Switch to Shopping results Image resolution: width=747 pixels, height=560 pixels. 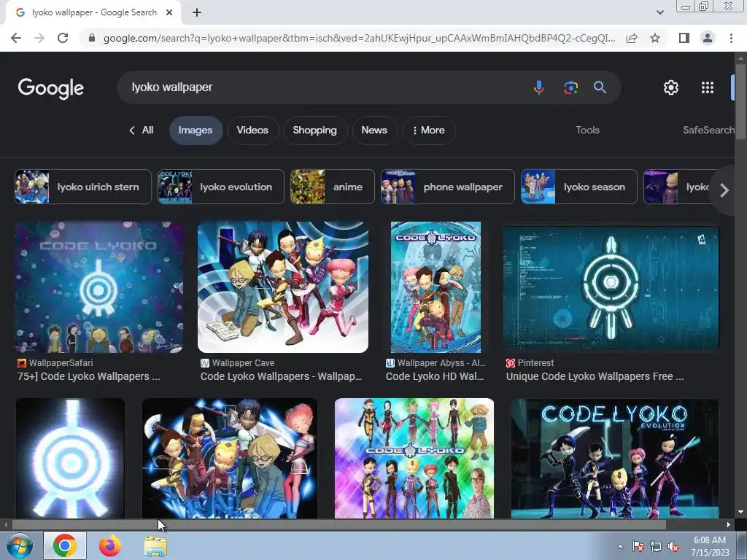314,131
